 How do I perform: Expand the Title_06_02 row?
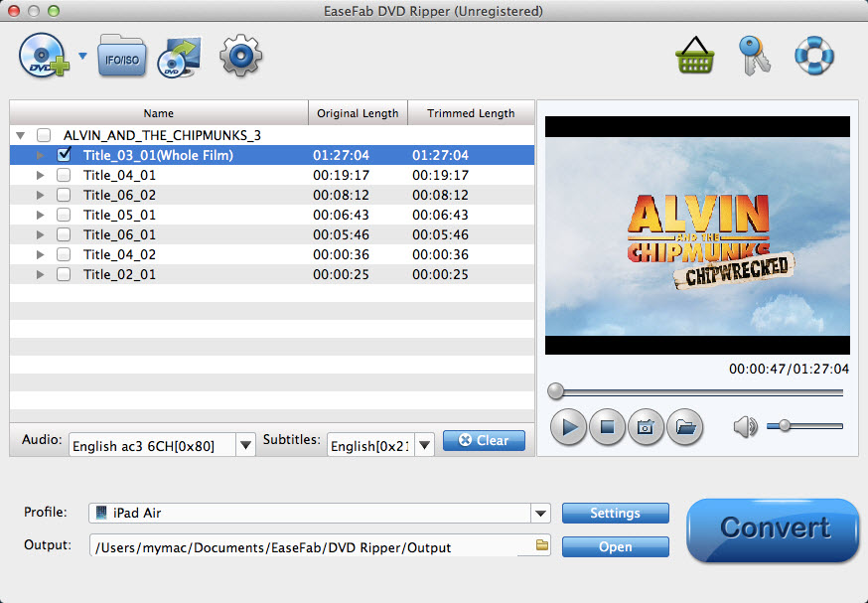(40, 195)
